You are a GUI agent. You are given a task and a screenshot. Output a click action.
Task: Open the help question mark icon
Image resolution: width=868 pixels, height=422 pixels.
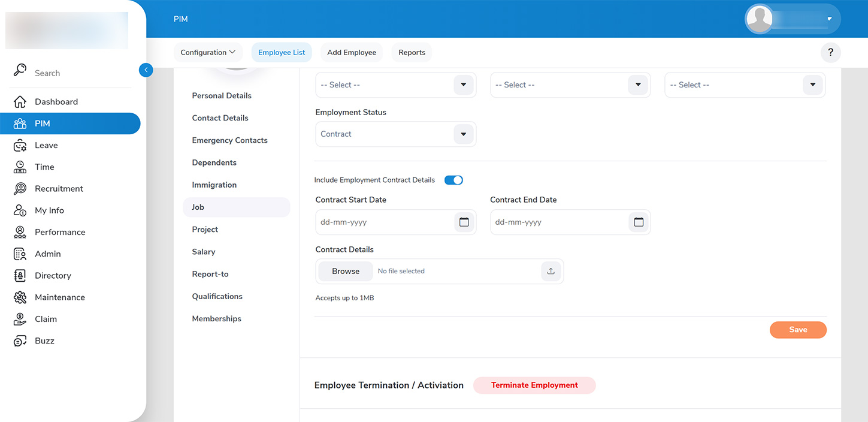830,53
